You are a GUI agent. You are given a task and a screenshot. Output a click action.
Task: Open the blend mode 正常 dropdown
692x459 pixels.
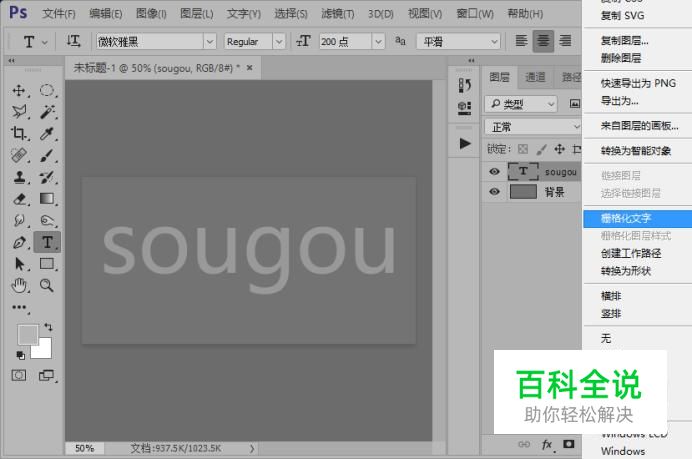pos(533,127)
